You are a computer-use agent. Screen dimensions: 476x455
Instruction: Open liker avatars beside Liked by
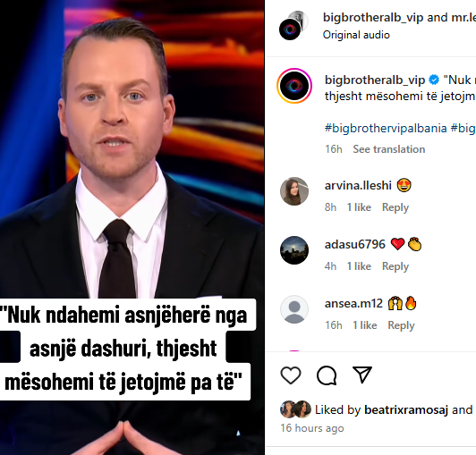coord(295,409)
